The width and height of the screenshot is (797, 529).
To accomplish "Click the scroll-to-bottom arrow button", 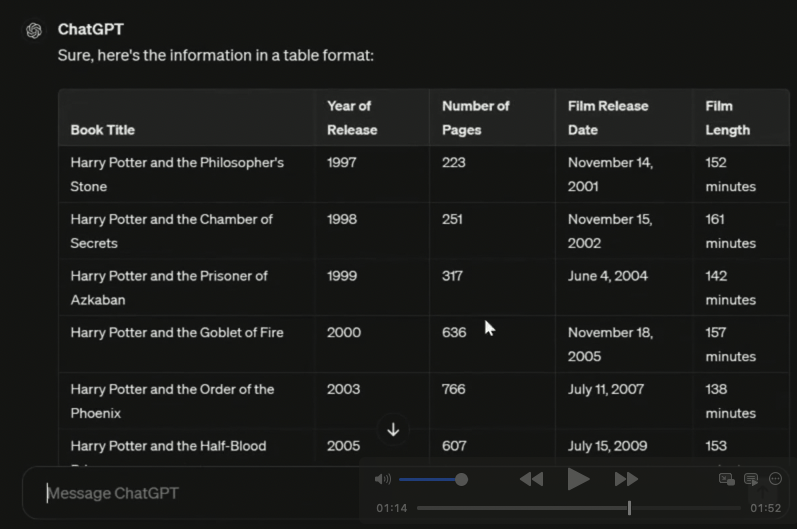I will pyautogui.click(x=393, y=430).
